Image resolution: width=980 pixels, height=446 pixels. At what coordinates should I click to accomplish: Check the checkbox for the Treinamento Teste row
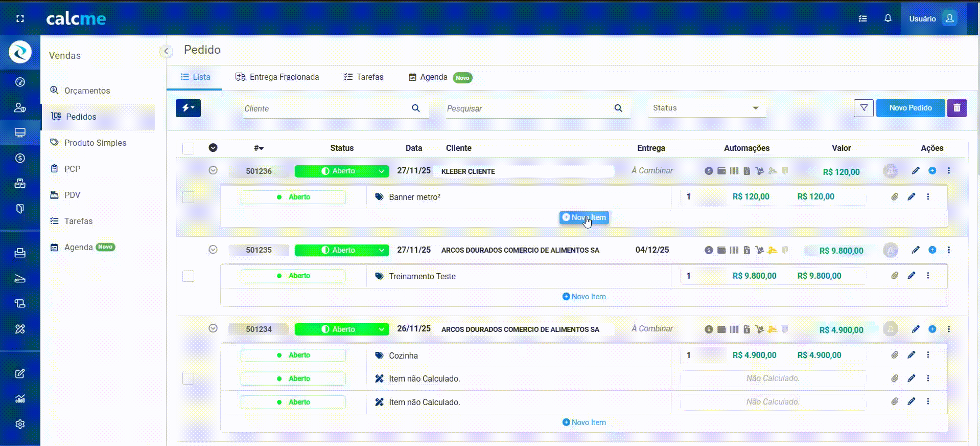pos(189,276)
